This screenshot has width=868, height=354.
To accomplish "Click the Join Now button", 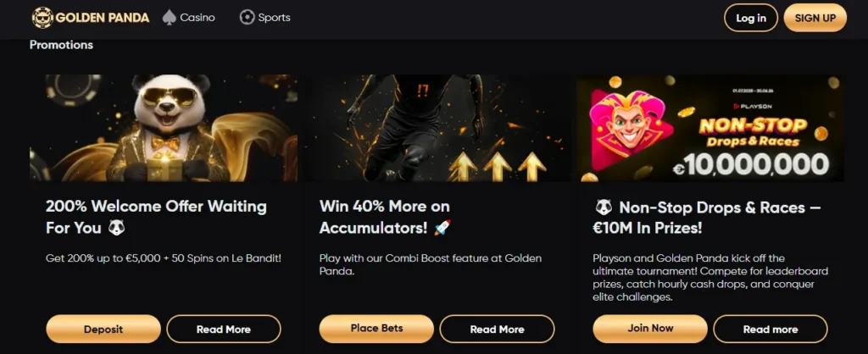I will point(650,329).
